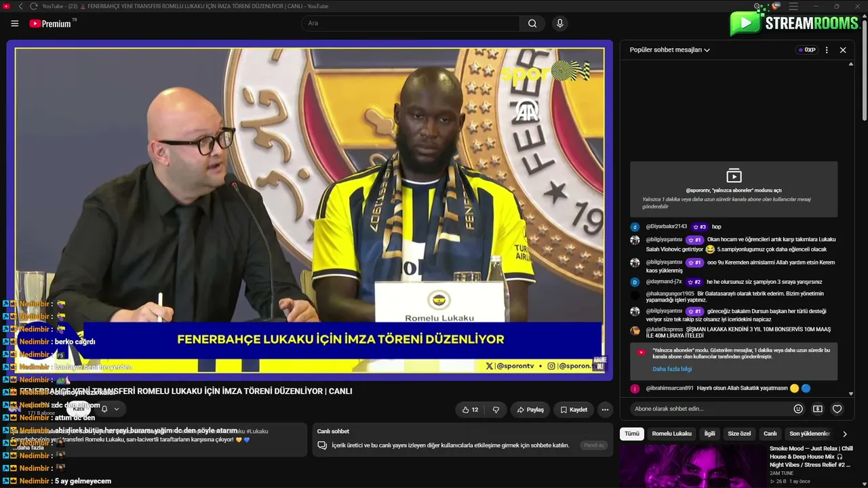Join the channel with Katıl button
The width and height of the screenshot is (868, 488).
pos(79,409)
